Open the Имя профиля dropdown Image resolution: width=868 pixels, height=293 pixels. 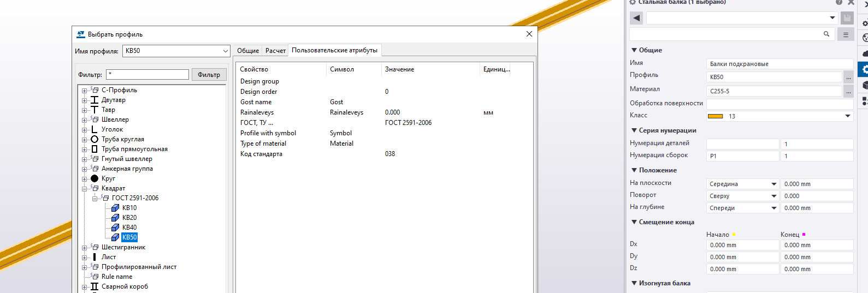(225, 51)
